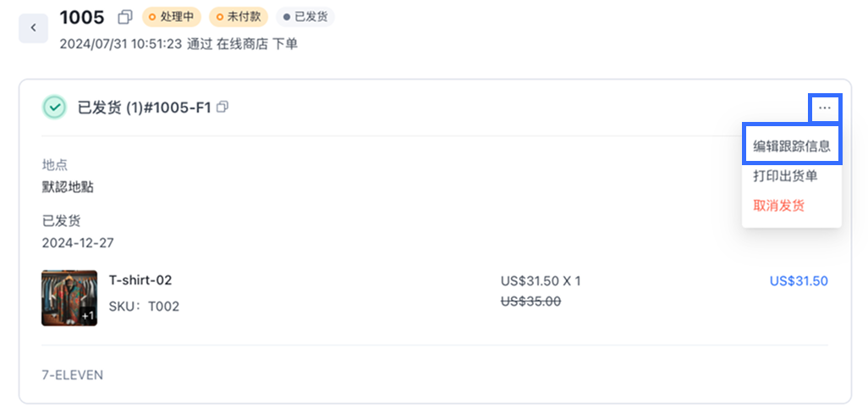Click the SKU T002 text
868x415 pixels.
coord(144,307)
